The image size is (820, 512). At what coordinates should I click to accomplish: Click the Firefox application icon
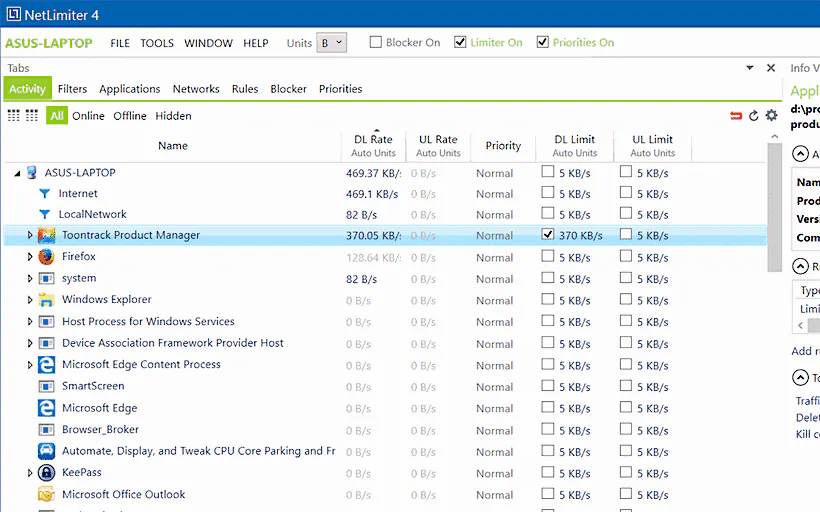click(x=47, y=257)
